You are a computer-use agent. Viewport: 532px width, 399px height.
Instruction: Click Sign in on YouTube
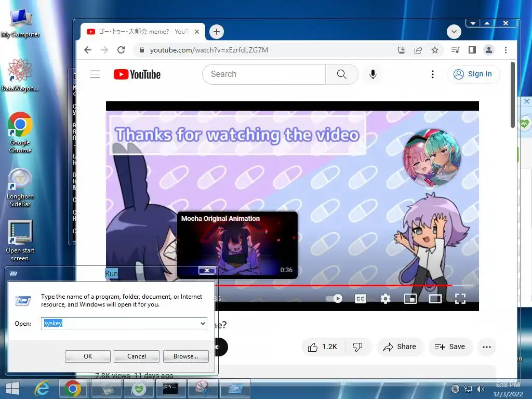[473, 74]
